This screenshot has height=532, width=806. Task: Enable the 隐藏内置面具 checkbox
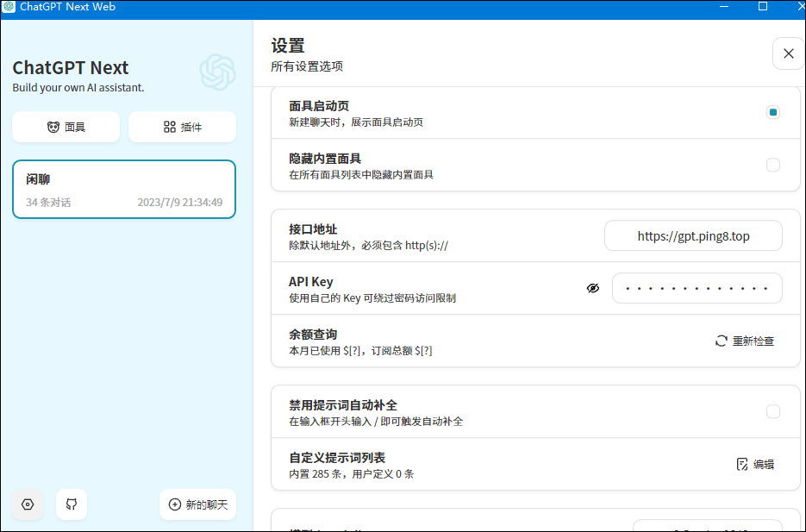tap(772, 165)
